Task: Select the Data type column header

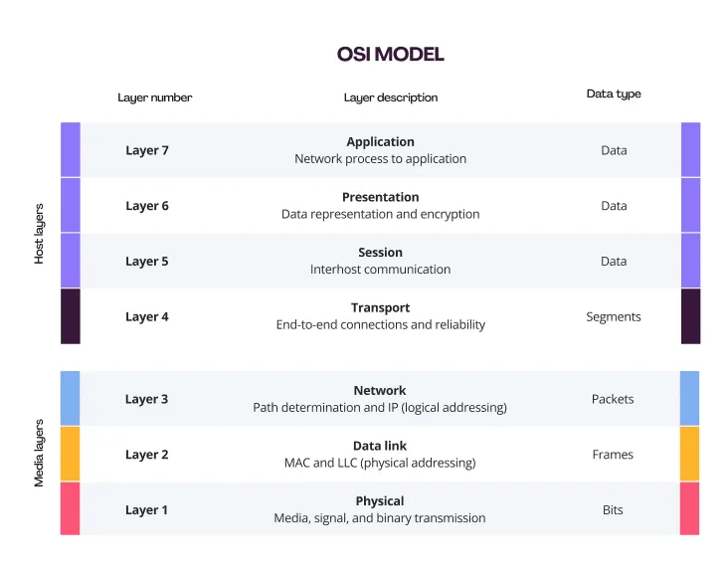Action: [x=614, y=94]
